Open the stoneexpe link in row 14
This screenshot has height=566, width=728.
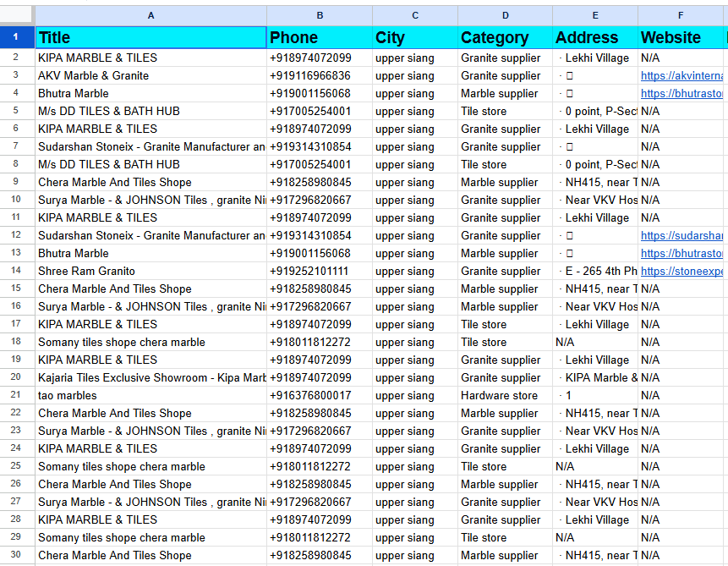pos(681,271)
